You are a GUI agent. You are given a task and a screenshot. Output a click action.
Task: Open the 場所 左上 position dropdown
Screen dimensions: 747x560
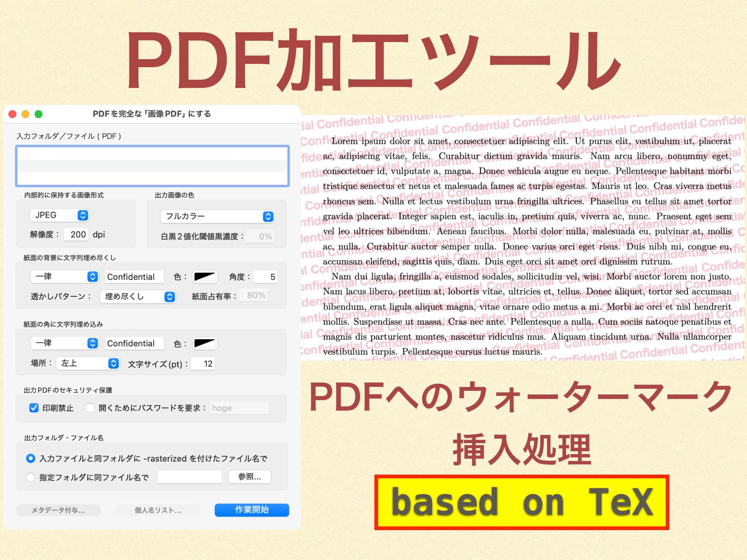(x=88, y=363)
